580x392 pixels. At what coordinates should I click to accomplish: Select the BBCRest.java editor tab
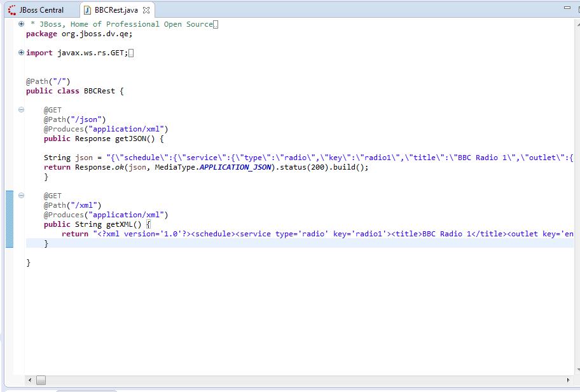117,10
